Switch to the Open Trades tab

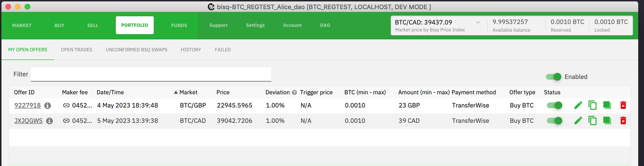[x=76, y=50]
